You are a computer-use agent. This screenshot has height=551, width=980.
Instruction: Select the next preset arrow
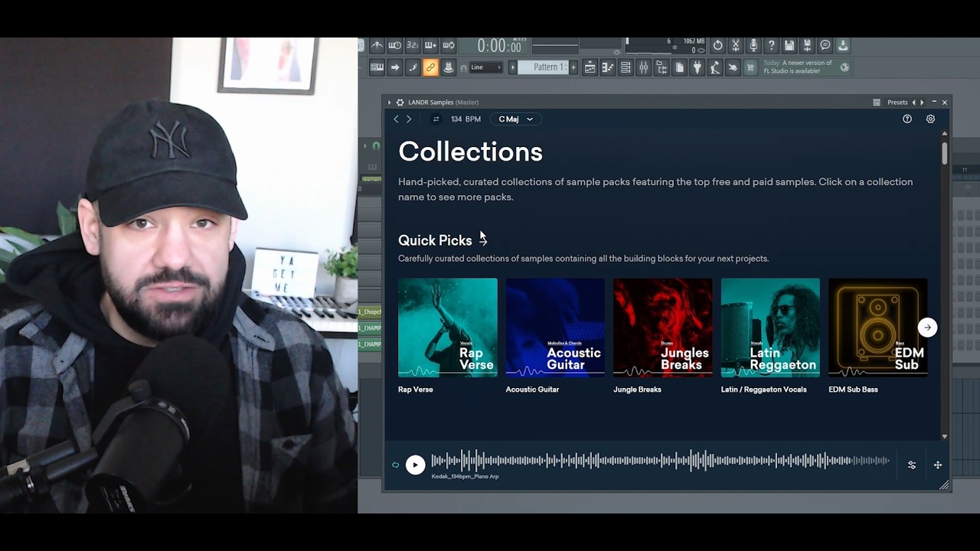922,102
